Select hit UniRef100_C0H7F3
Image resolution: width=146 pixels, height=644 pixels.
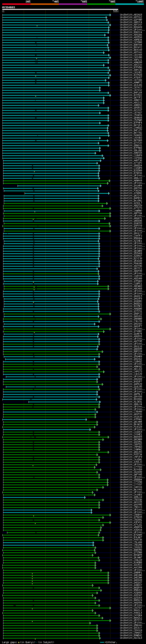tap(131, 236)
